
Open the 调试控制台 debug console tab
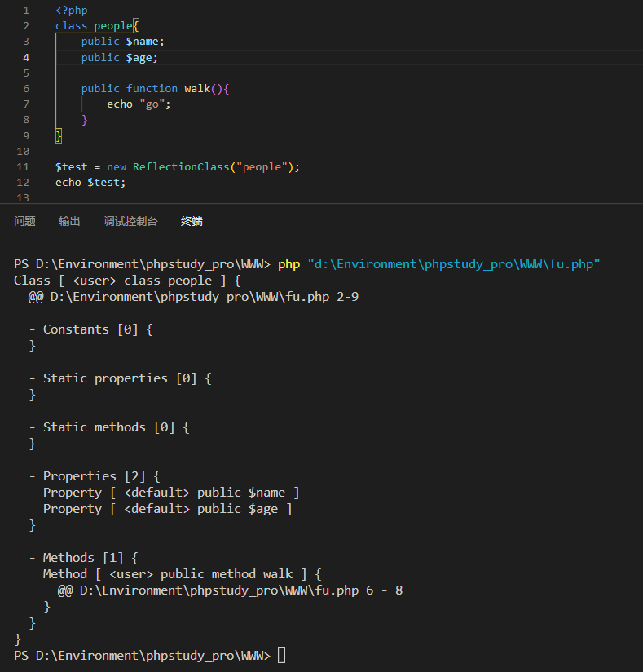pyautogui.click(x=130, y=221)
